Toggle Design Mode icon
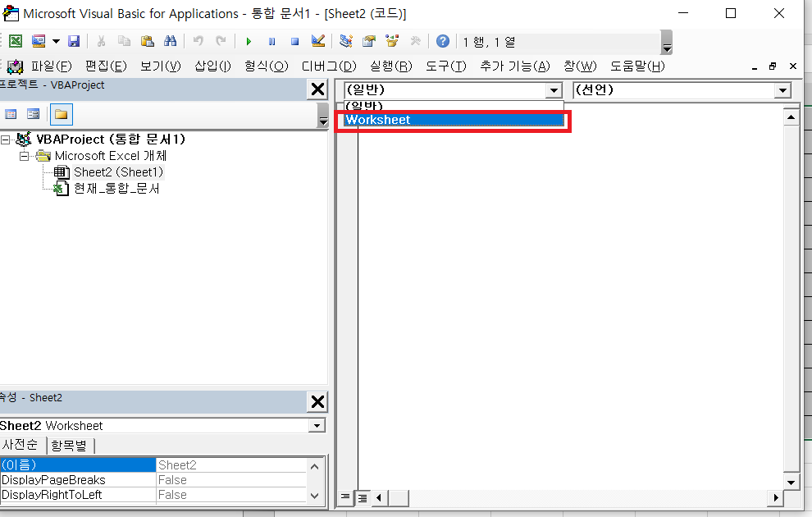The height and width of the screenshot is (517, 812). pos(318,41)
